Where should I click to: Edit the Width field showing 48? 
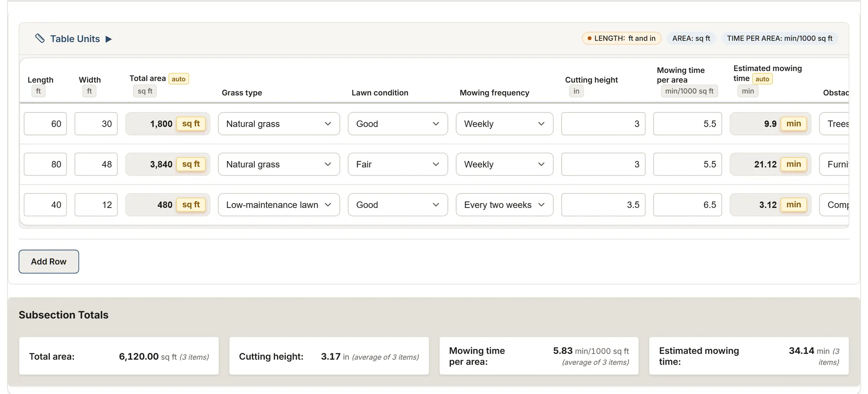[x=96, y=164]
